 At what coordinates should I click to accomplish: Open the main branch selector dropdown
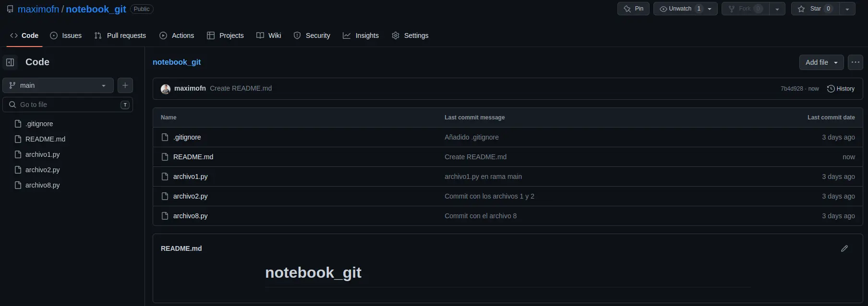click(58, 85)
